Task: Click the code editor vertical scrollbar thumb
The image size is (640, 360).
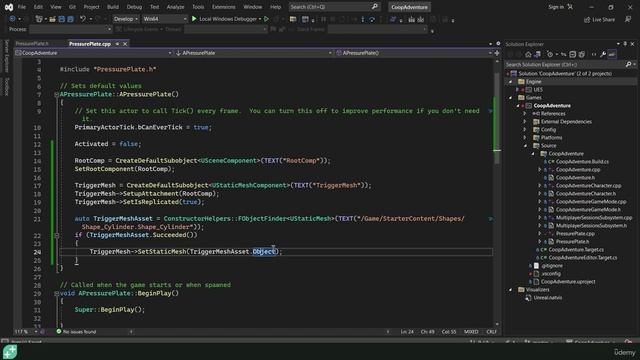Action: point(497,118)
